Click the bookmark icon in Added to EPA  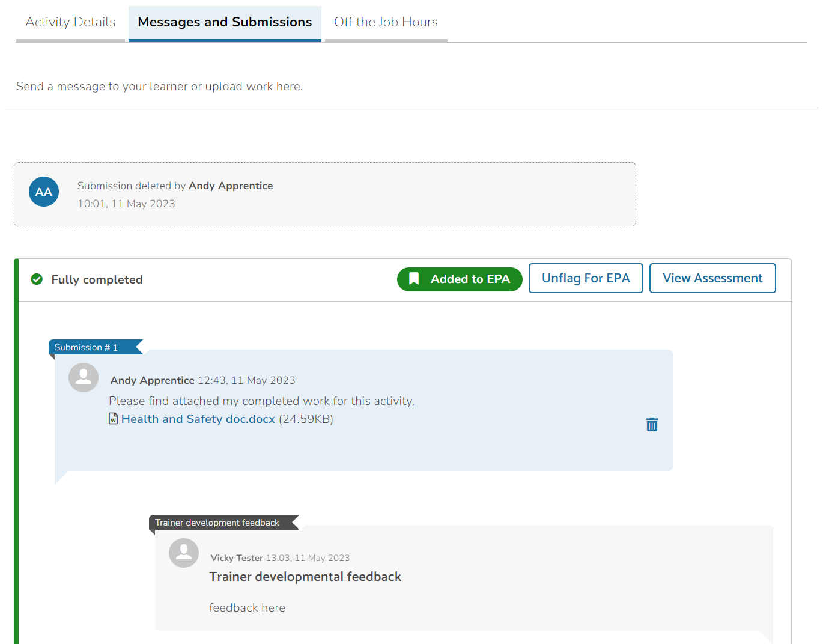pyautogui.click(x=414, y=279)
